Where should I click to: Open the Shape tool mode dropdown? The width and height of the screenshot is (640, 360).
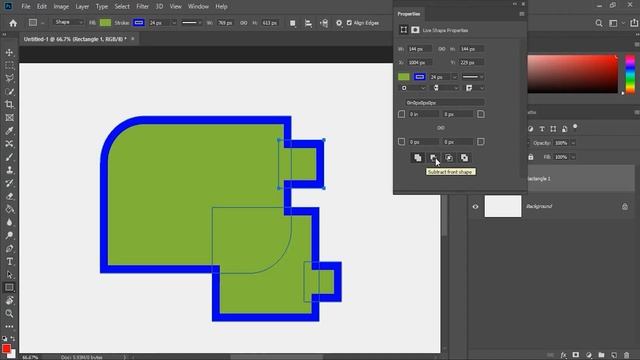[x=68, y=22]
